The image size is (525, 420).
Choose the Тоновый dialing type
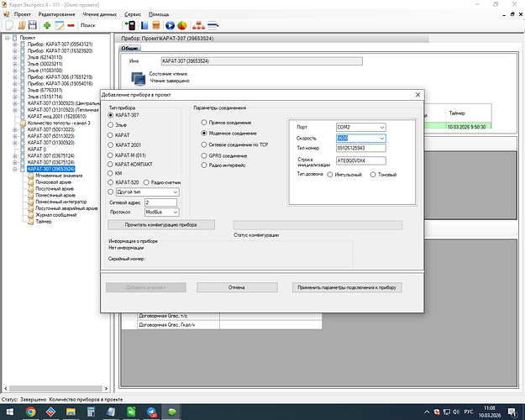point(372,174)
